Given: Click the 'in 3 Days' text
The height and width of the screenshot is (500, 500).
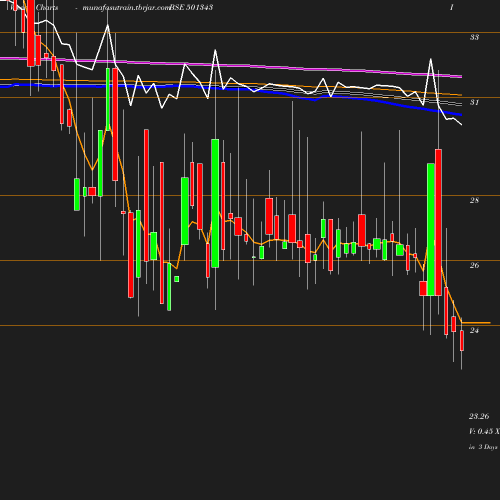Looking at the screenshot, I should tap(483, 447).
